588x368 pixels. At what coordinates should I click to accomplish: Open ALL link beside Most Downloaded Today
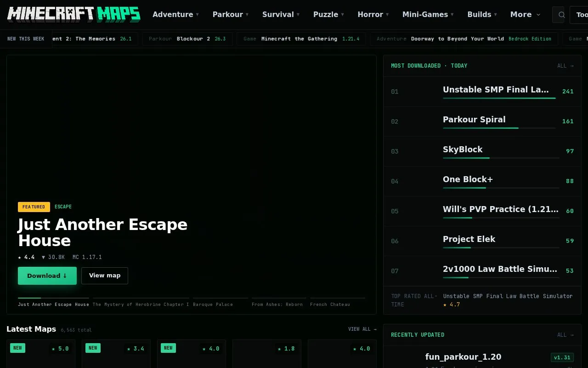(565, 66)
